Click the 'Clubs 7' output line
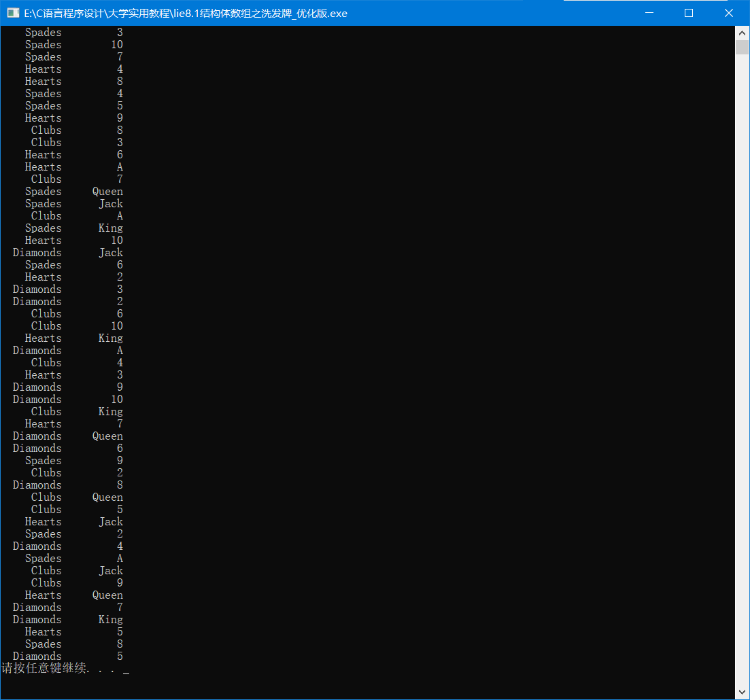The width and height of the screenshot is (750, 700). tap(77, 179)
